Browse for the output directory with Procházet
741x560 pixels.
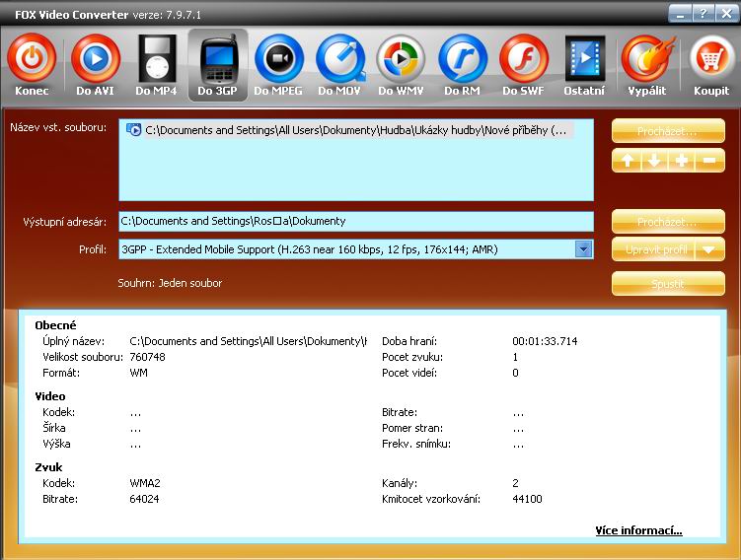pos(668,222)
